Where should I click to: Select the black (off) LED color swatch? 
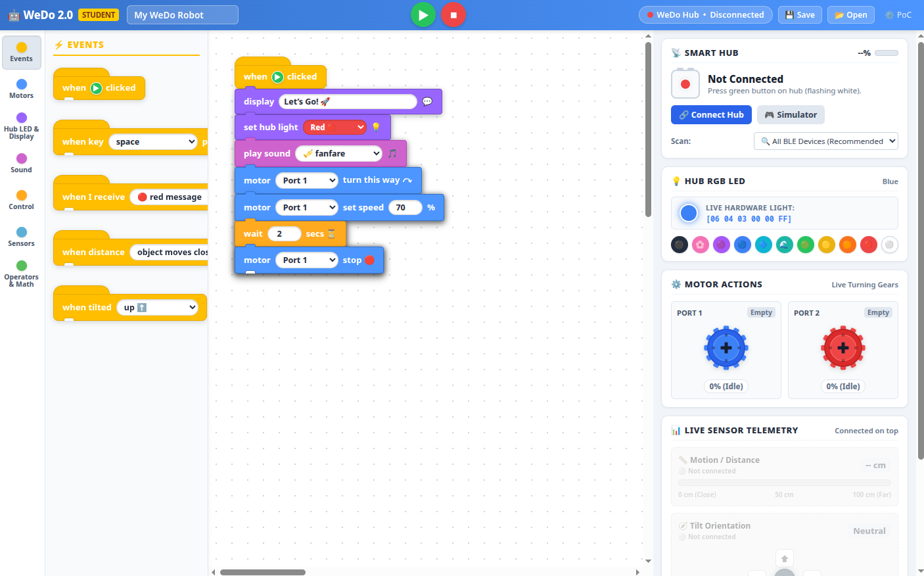coord(680,245)
